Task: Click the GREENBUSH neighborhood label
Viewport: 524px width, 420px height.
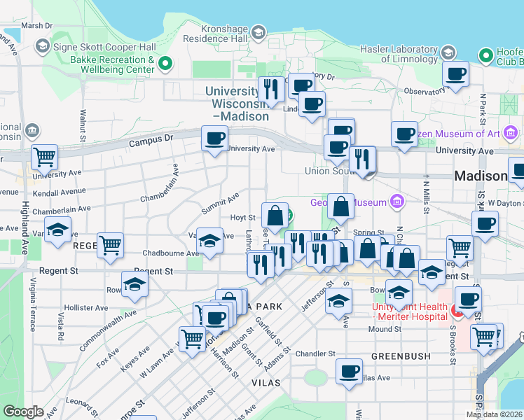Action: point(401,356)
